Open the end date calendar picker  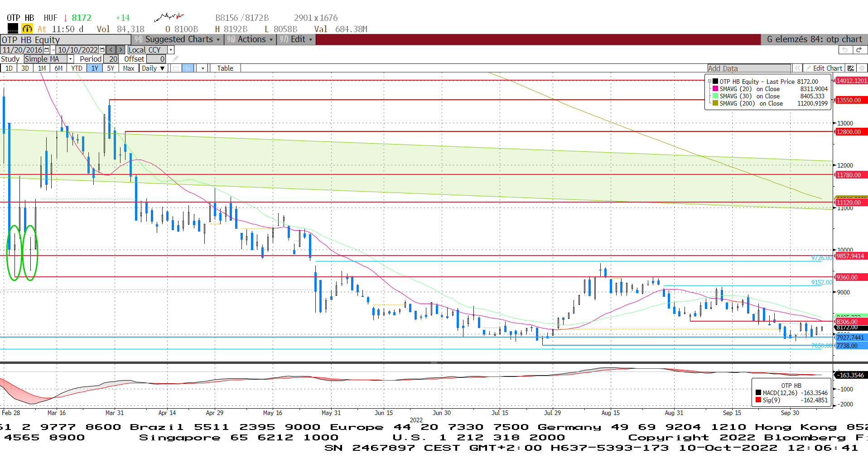pyautogui.click(x=102, y=50)
